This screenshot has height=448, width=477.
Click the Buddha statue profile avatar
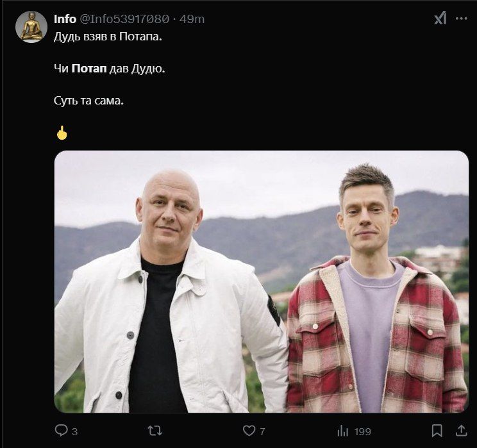tap(31, 27)
